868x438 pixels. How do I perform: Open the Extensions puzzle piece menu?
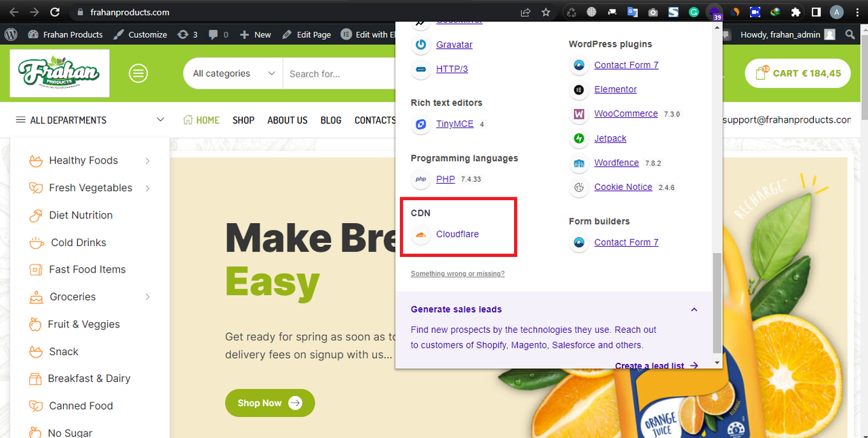coord(795,12)
